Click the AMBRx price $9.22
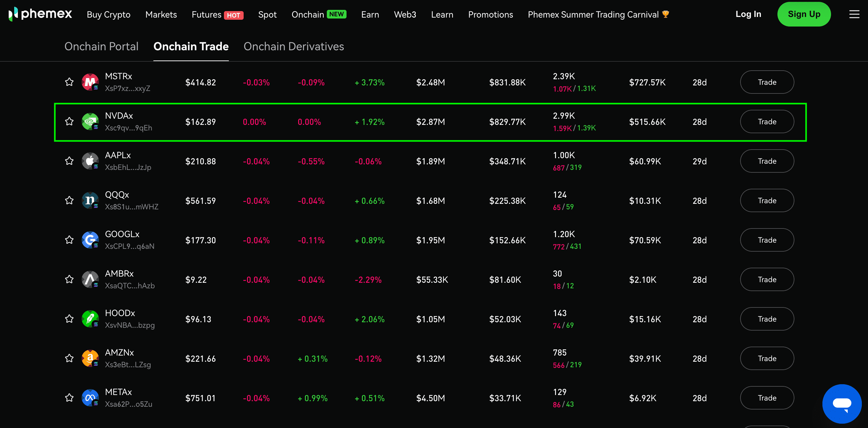Viewport: 868px width, 428px height. click(x=196, y=280)
